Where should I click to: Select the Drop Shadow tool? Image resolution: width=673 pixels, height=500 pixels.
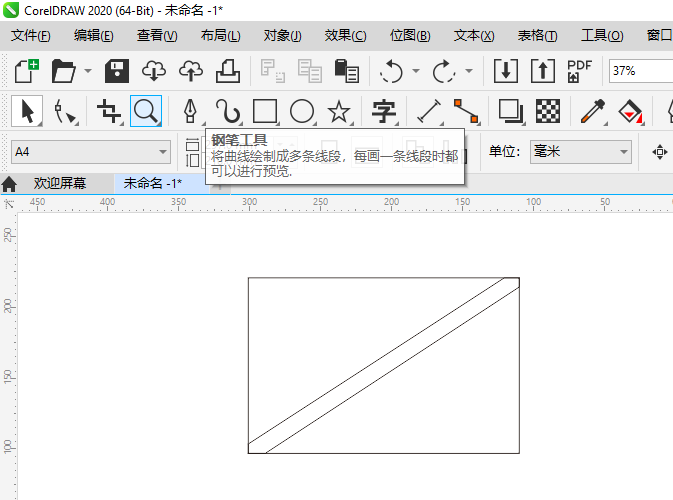(x=510, y=111)
